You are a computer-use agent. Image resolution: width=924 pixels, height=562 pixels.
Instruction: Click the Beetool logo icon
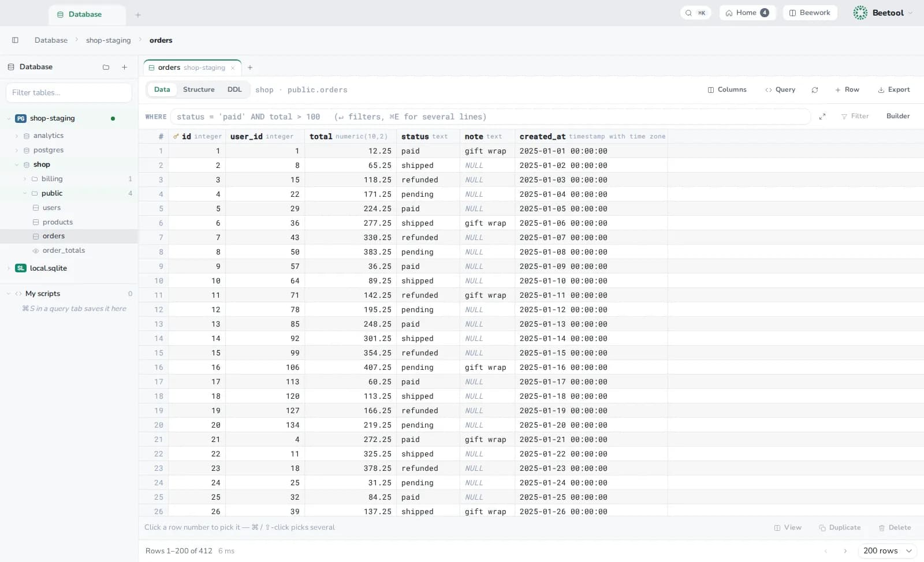(x=860, y=13)
